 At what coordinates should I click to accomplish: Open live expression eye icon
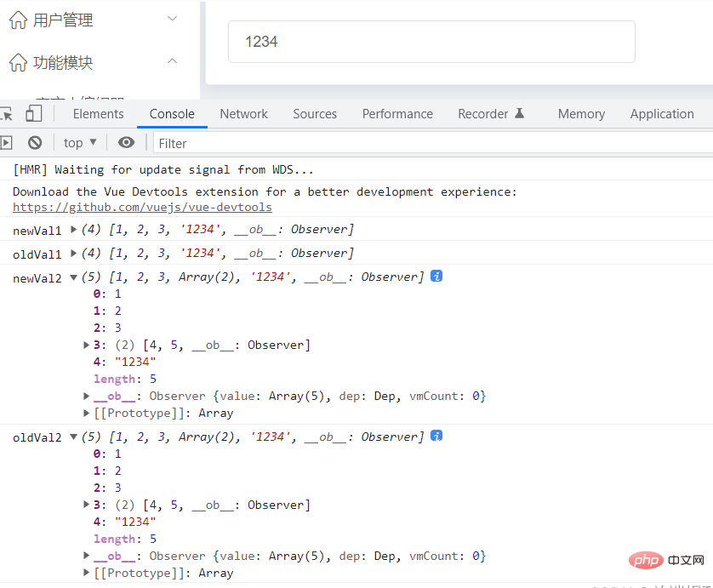pos(126,143)
